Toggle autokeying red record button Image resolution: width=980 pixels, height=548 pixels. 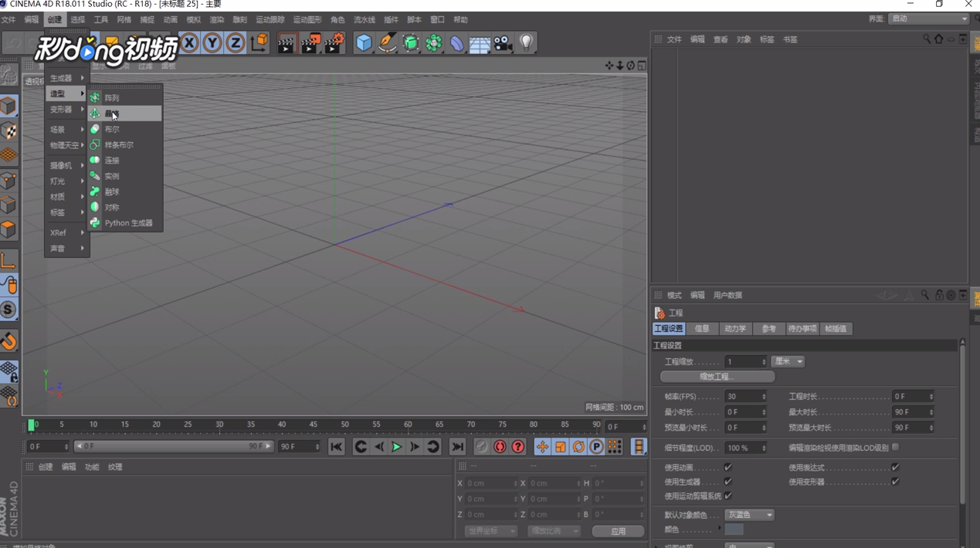click(x=500, y=447)
